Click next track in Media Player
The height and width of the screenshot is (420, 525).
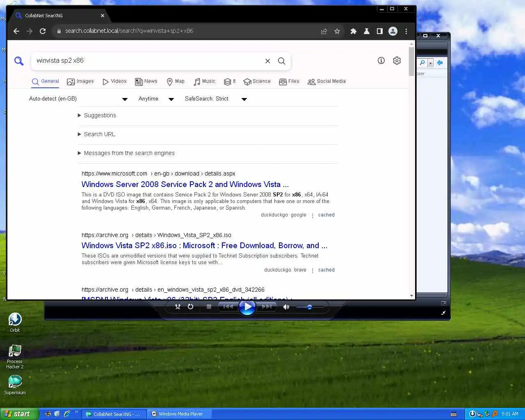[x=267, y=306]
